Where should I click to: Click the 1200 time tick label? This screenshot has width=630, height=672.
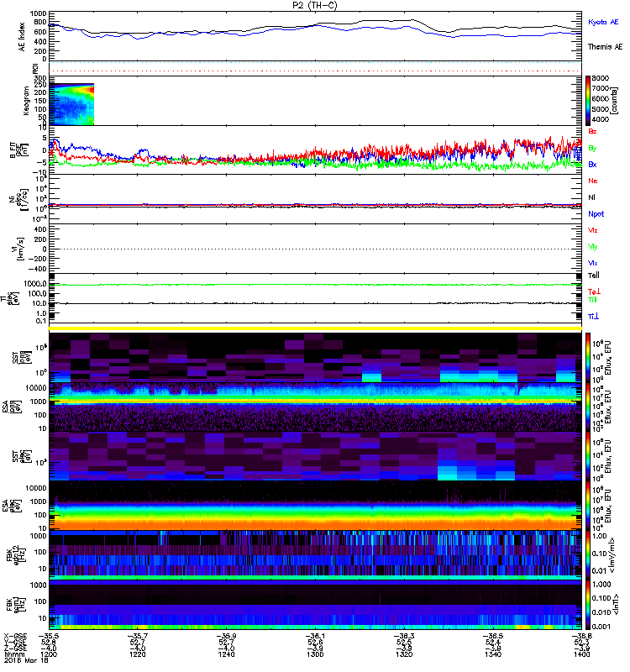[x=49, y=654]
